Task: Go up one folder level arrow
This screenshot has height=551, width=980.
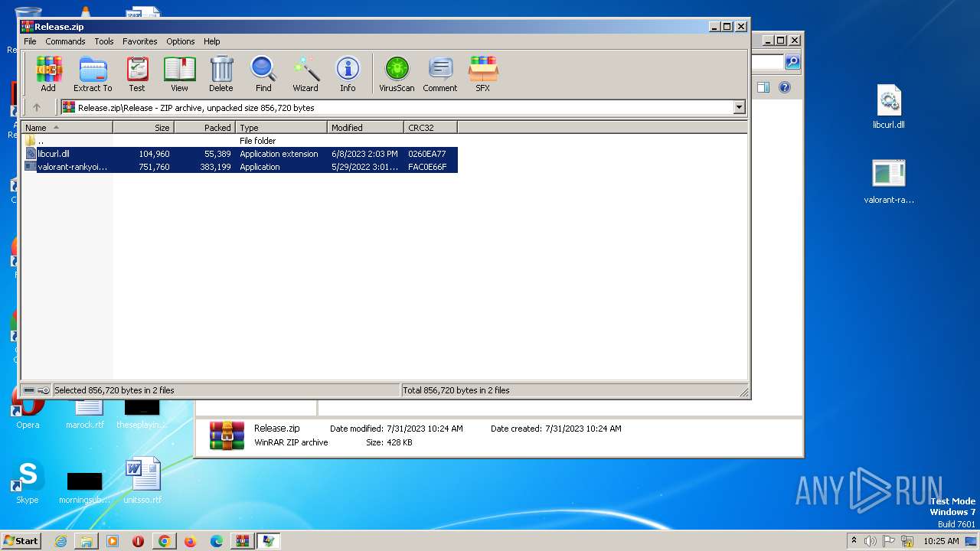Action: click(x=36, y=107)
